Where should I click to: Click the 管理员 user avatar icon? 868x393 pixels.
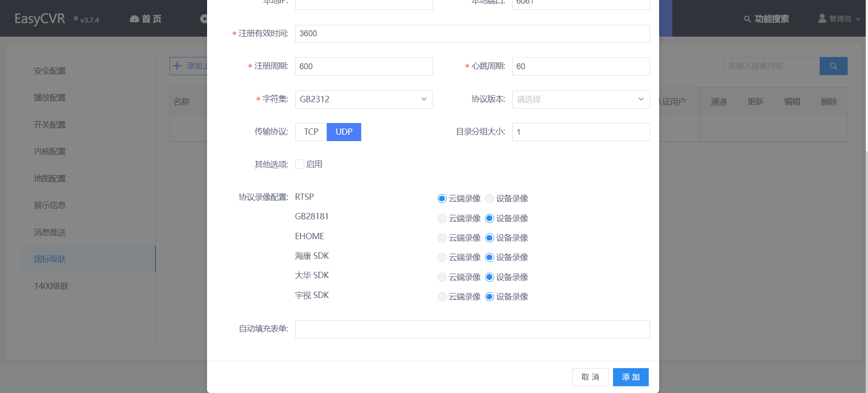click(822, 19)
